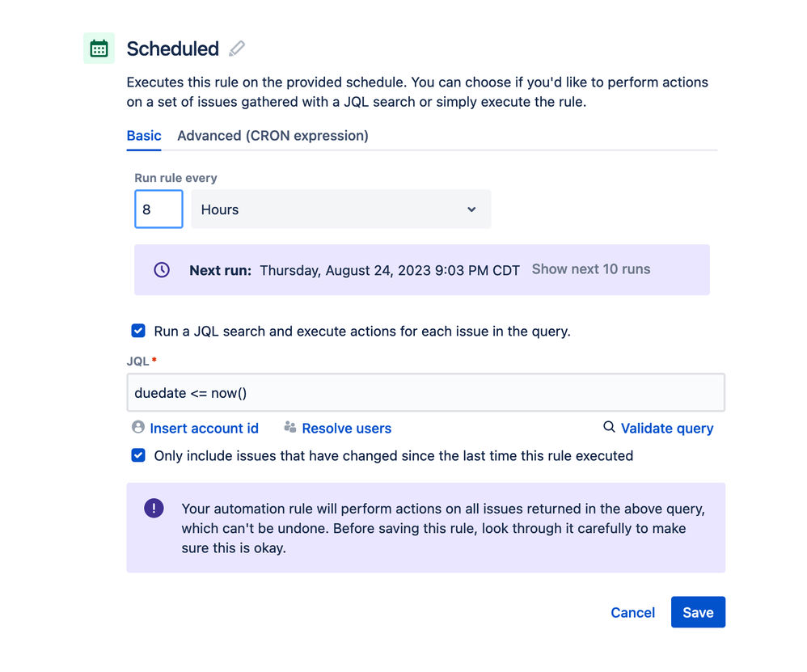The image size is (807, 672).
Task: Switch to Advanced (CRON expression) tab
Action: (273, 136)
